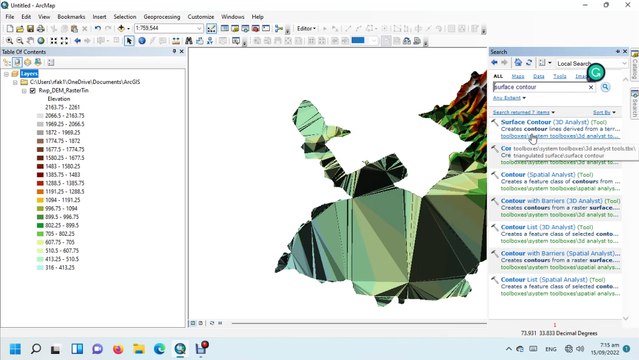Open the Geoprocessing menu
This screenshot has height=360, width=639.
click(162, 17)
